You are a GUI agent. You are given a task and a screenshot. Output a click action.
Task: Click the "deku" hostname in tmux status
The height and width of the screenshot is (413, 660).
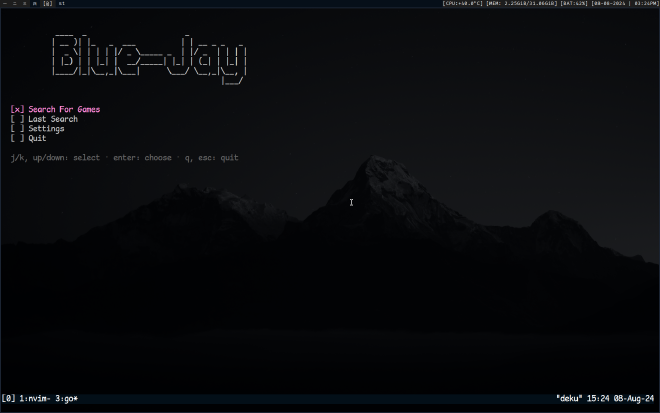pos(569,398)
